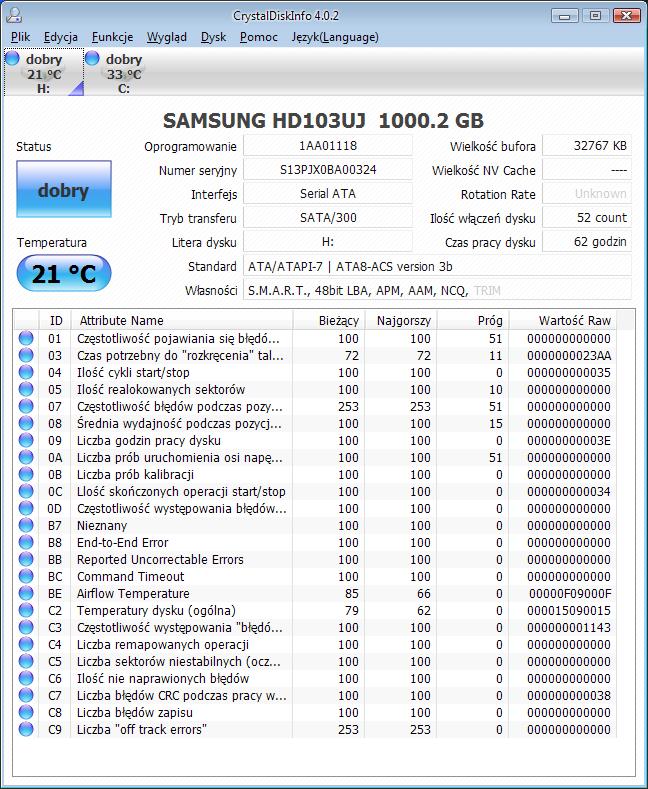Click the Wartość Raw column header
This screenshot has width=648, height=789.
coord(563,321)
